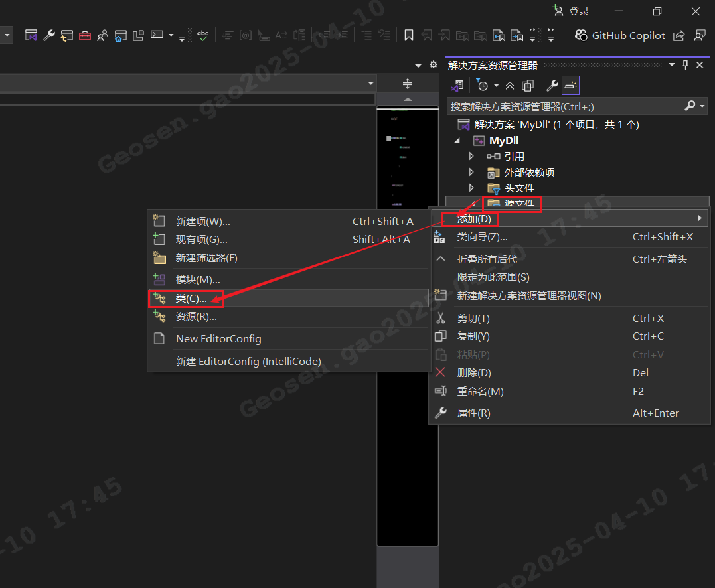Open the editor member navigation dropdown
715x588 pixels.
point(370,84)
